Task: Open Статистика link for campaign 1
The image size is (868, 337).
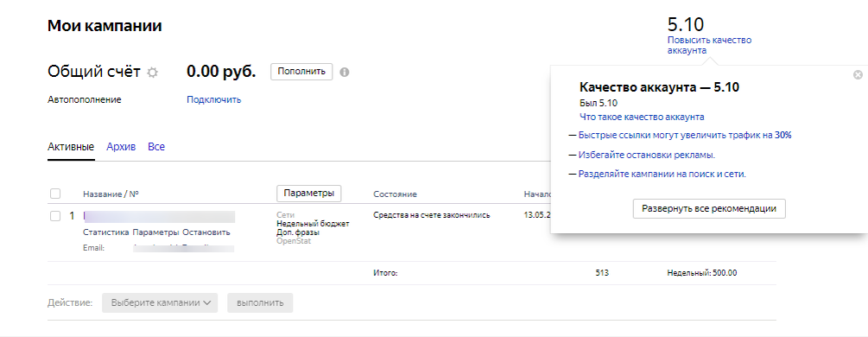Action: [x=106, y=232]
